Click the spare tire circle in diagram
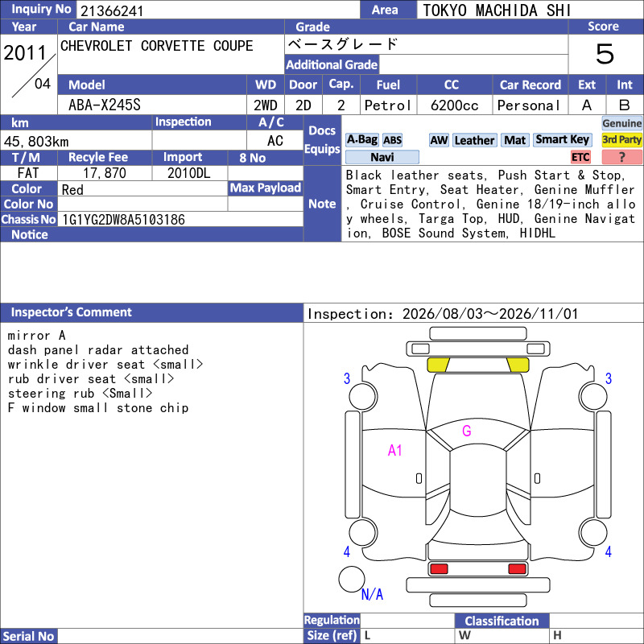The height and width of the screenshot is (644, 644). coord(352,579)
